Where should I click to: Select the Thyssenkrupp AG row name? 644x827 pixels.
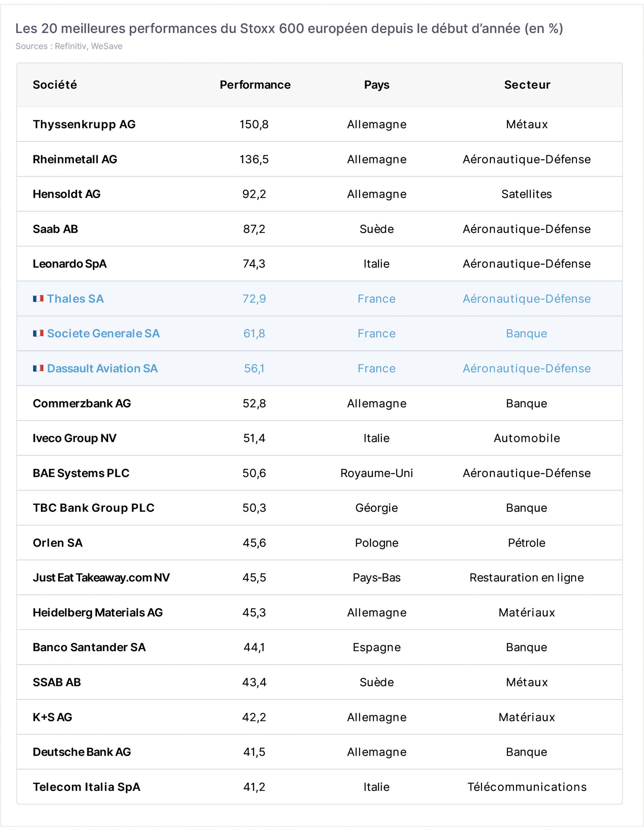tap(84, 125)
